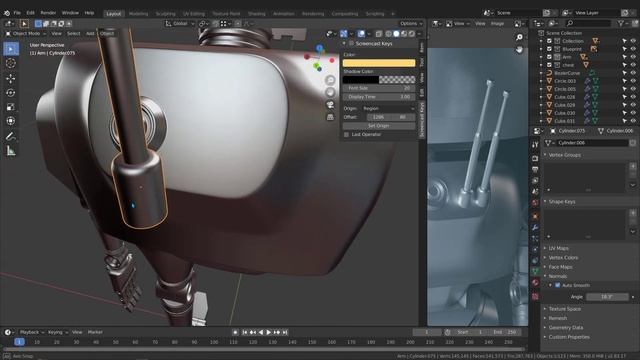Open the Render properties tab

click(x=535, y=158)
